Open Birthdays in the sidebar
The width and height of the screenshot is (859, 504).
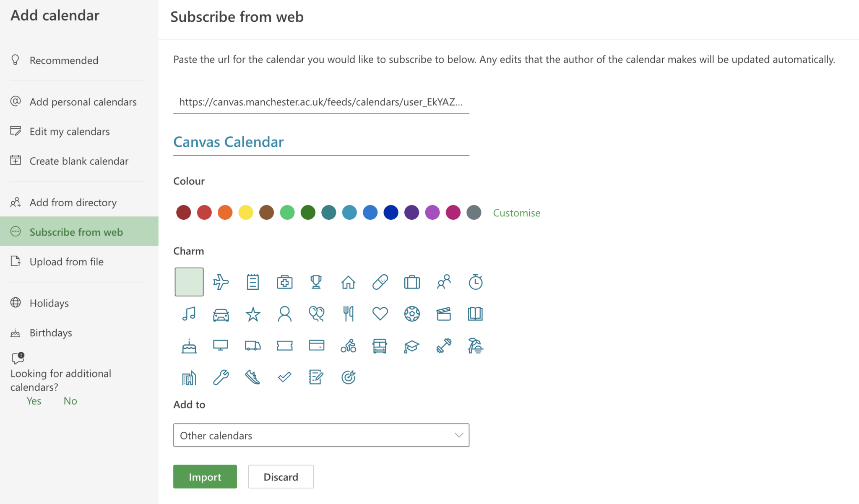[51, 333]
